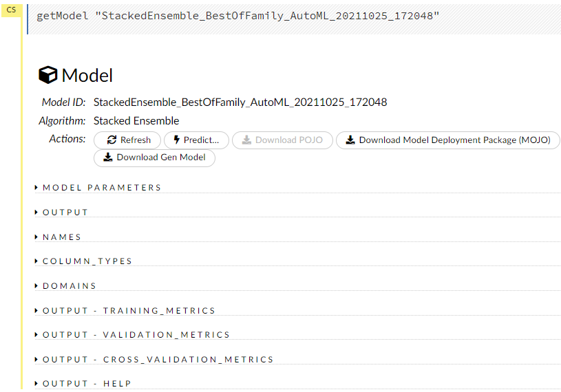The image size is (561, 392).
Task: Expand the OUTPUT section
Action: (65, 213)
